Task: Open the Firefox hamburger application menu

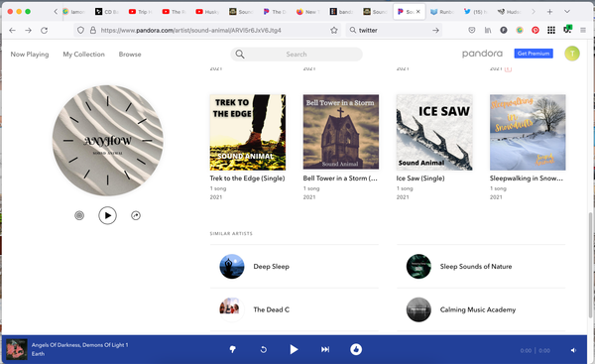Action: [x=583, y=31]
